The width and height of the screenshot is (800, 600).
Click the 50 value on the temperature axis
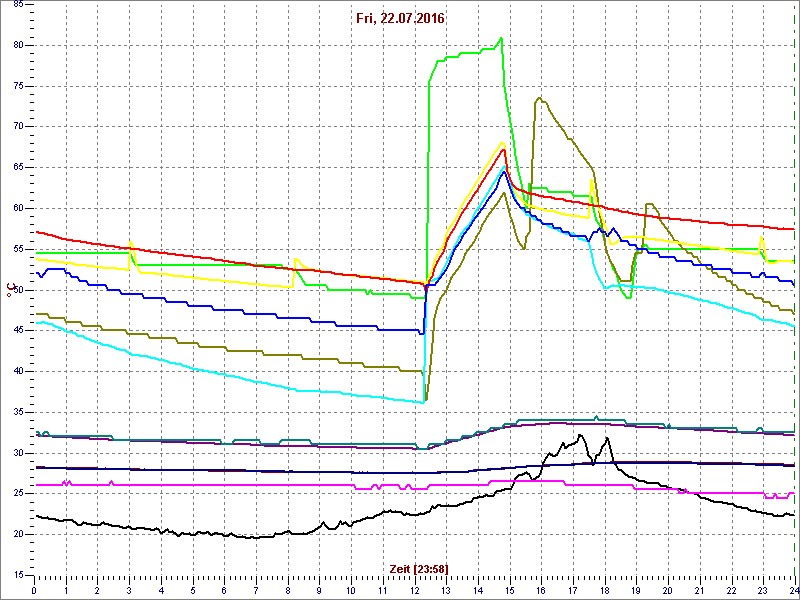click(x=17, y=290)
